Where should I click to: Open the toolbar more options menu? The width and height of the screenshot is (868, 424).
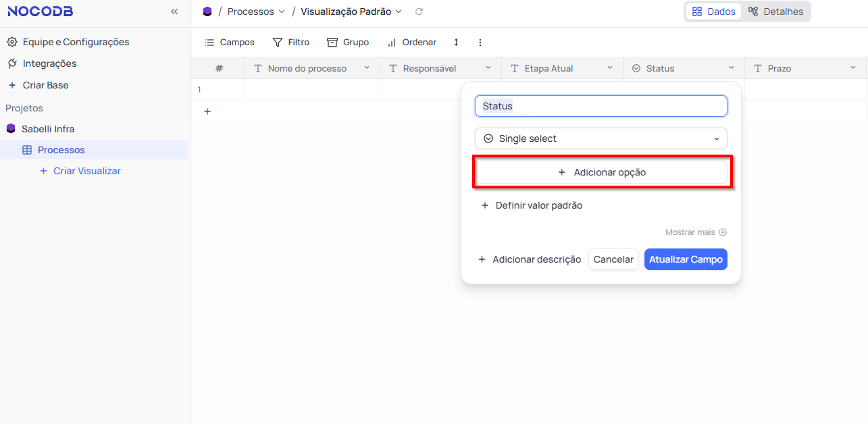tap(480, 42)
